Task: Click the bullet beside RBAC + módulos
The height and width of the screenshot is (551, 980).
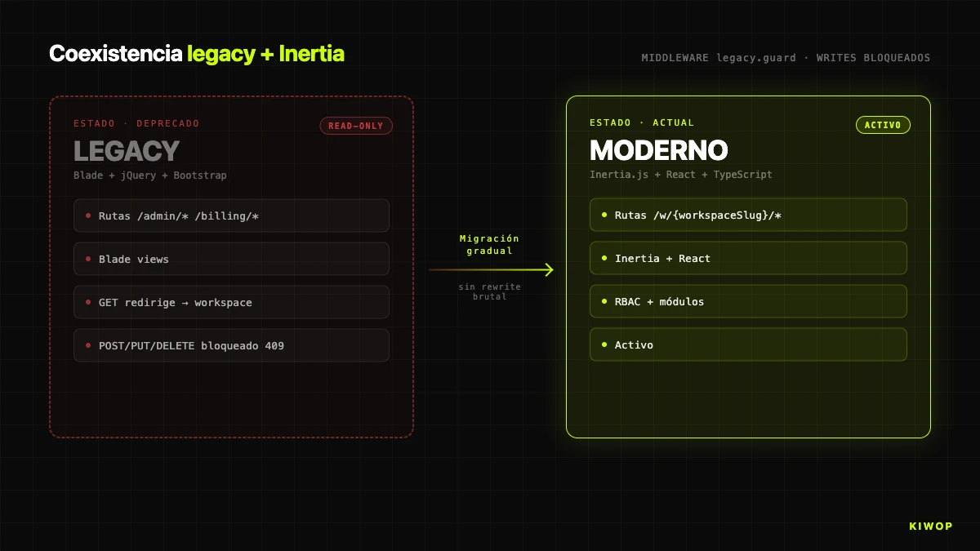Action: 604,301
